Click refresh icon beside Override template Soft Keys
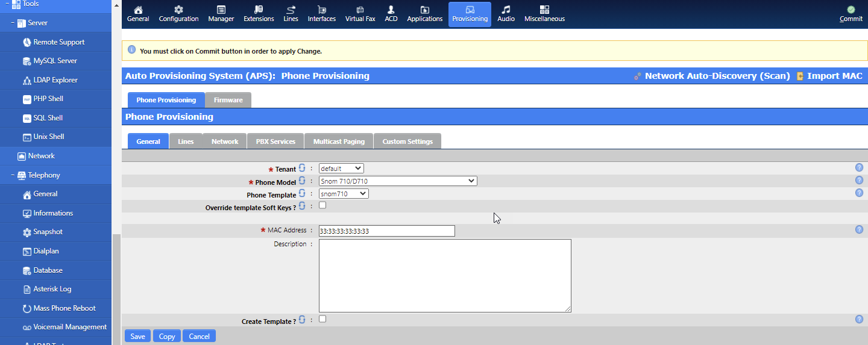The height and width of the screenshot is (345, 868). coord(302,206)
